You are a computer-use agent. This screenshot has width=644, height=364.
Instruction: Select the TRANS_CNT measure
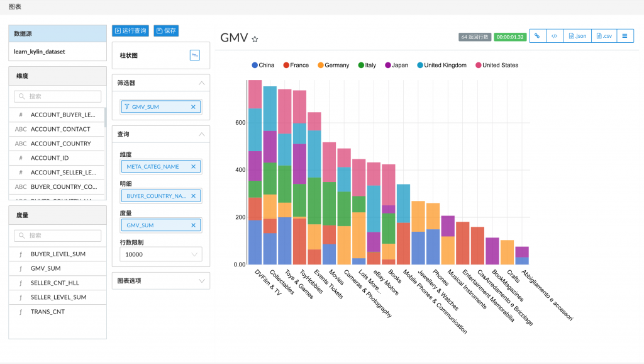tap(48, 312)
